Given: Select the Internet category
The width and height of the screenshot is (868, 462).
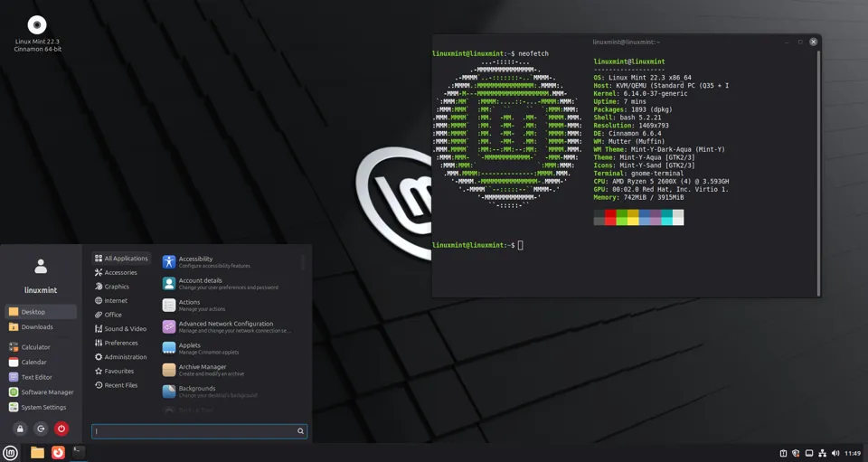Looking at the screenshot, I should [x=121, y=300].
